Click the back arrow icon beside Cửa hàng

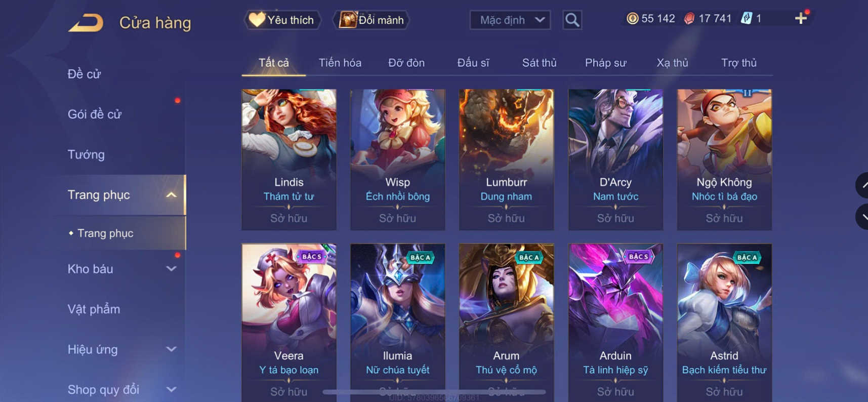point(86,23)
